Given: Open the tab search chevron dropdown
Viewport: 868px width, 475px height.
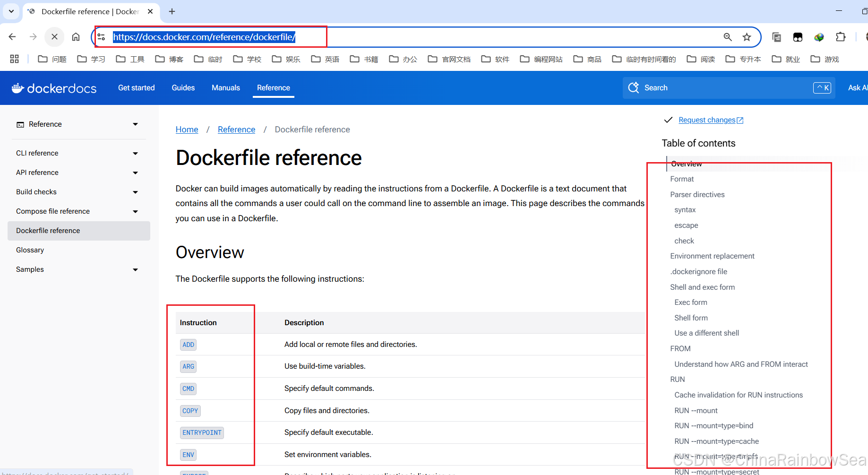Looking at the screenshot, I should tap(10, 11).
